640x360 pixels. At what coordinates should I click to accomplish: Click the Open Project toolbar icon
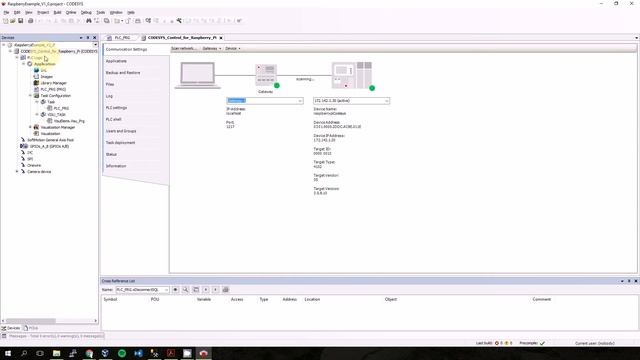pos(13,21)
